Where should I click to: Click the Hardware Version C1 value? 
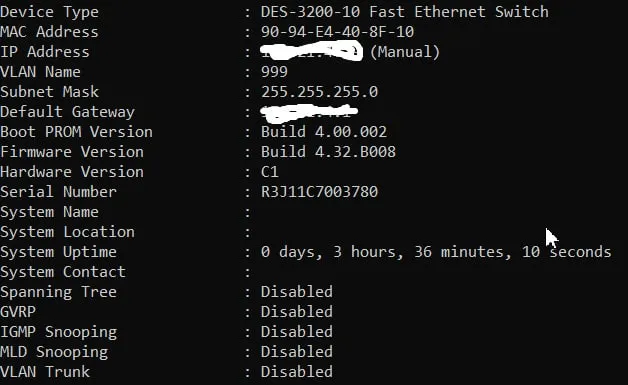tap(270, 171)
